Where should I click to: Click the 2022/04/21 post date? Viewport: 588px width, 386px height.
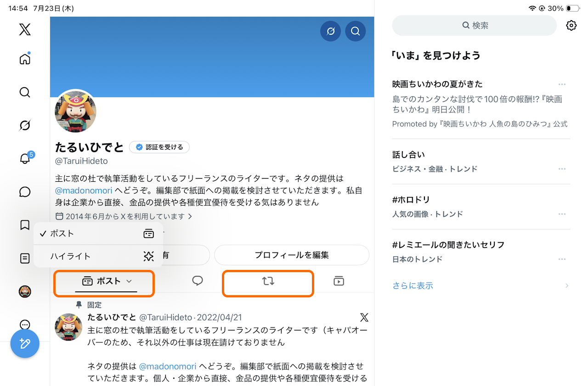tap(220, 318)
